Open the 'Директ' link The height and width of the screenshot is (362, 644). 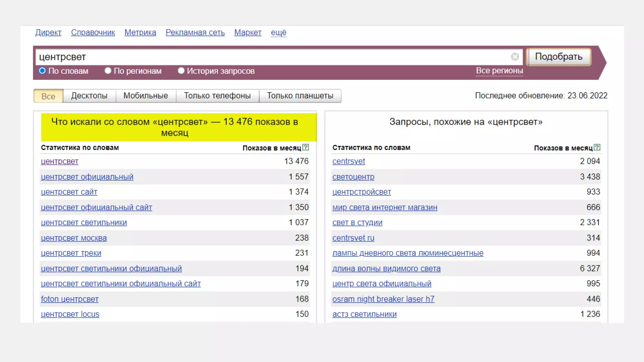48,33
